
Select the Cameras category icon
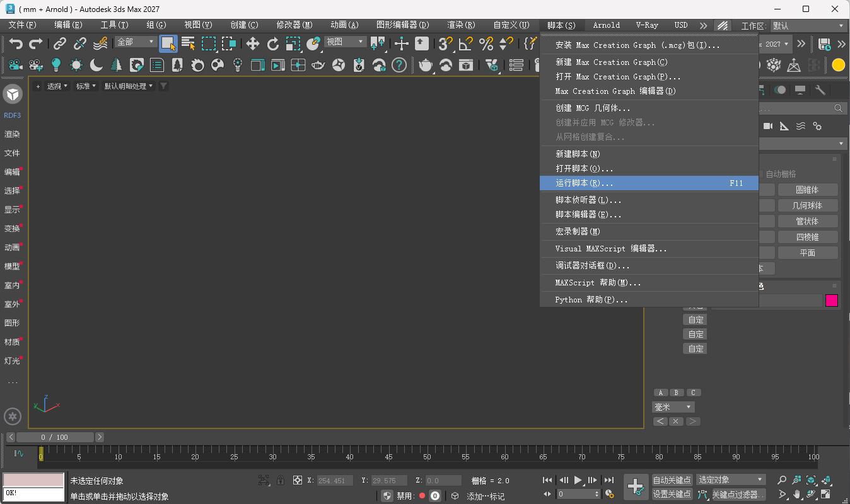[x=768, y=126]
